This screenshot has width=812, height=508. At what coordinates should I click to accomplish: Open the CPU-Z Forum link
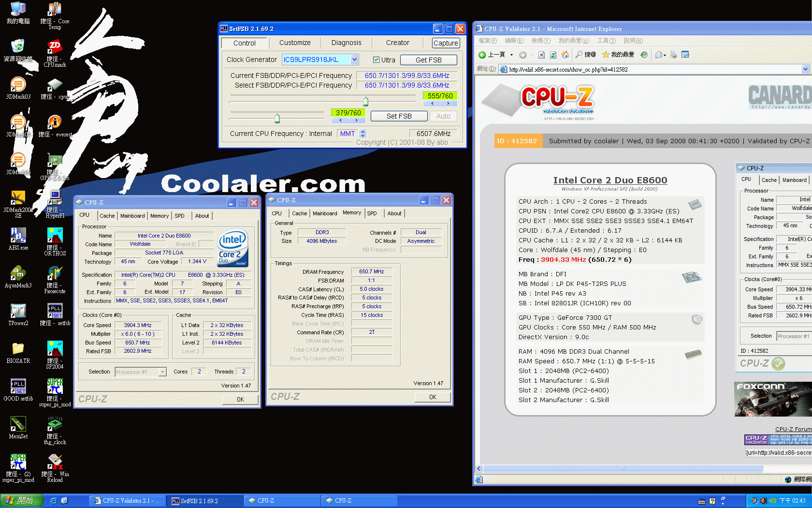click(793, 429)
